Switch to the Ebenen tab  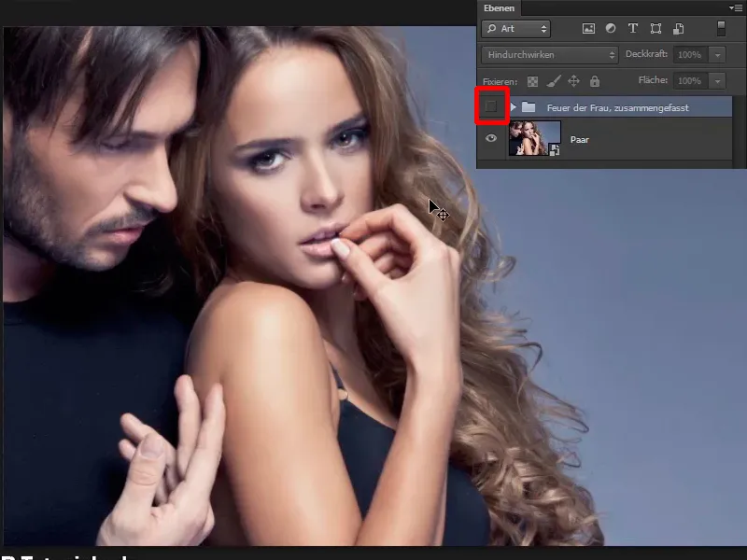click(499, 8)
